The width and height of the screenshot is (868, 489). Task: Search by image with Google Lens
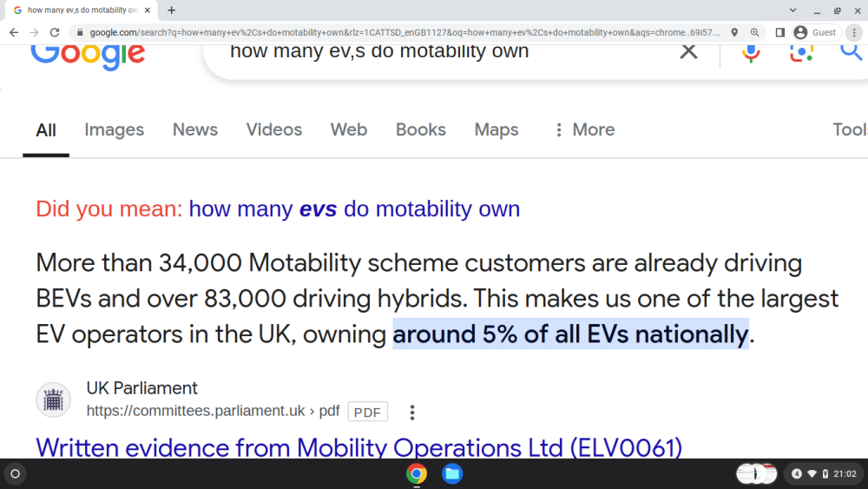[x=801, y=53]
